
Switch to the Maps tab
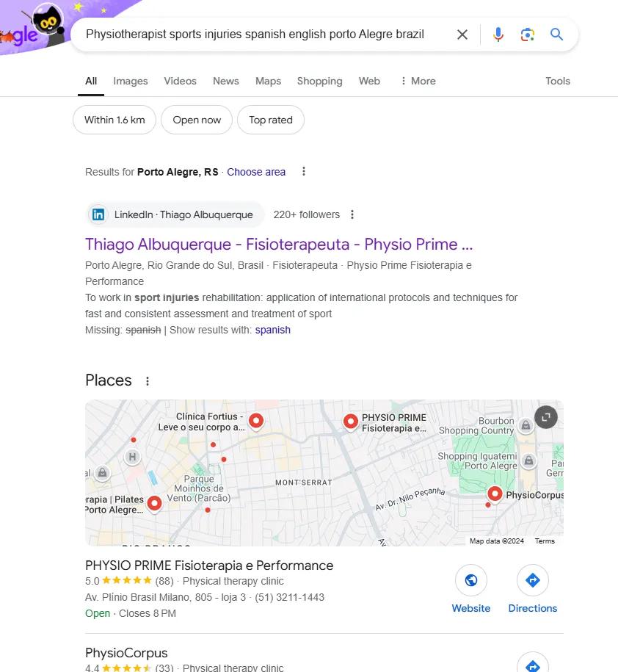(268, 81)
